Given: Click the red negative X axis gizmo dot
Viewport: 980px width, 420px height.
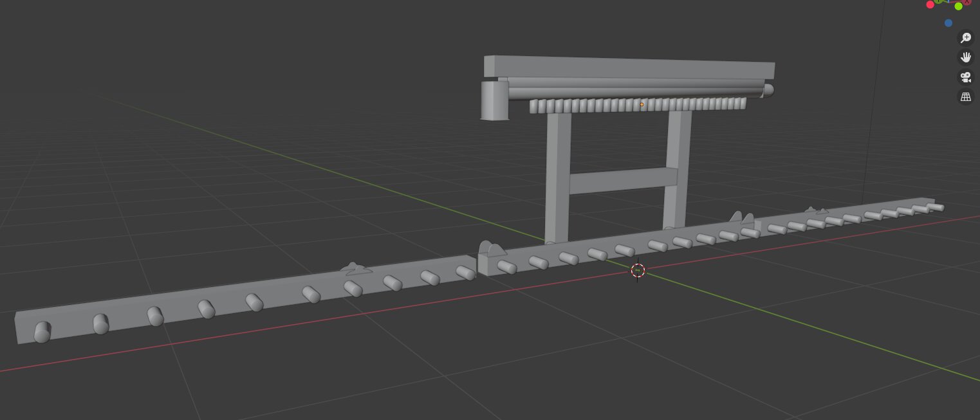Looking at the screenshot, I should 930,5.
